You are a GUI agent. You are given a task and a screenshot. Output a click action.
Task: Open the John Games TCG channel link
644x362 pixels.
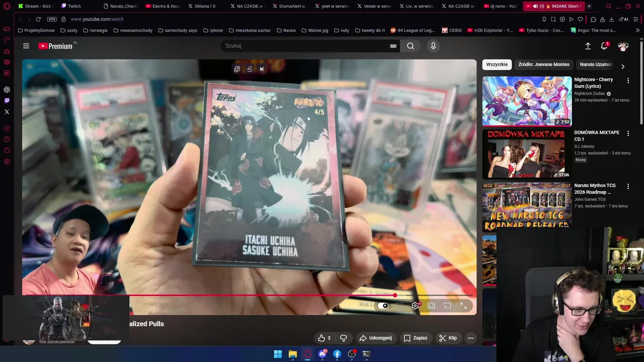point(590,199)
